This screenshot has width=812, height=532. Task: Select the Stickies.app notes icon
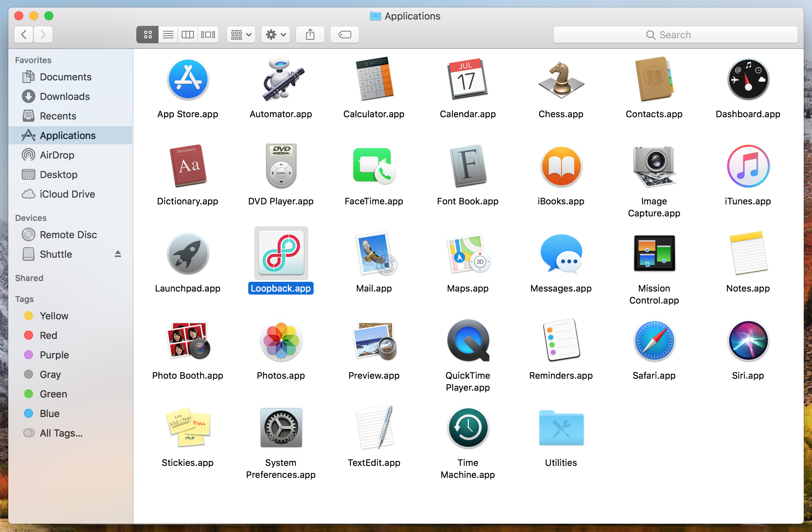(x=188, y=428)
